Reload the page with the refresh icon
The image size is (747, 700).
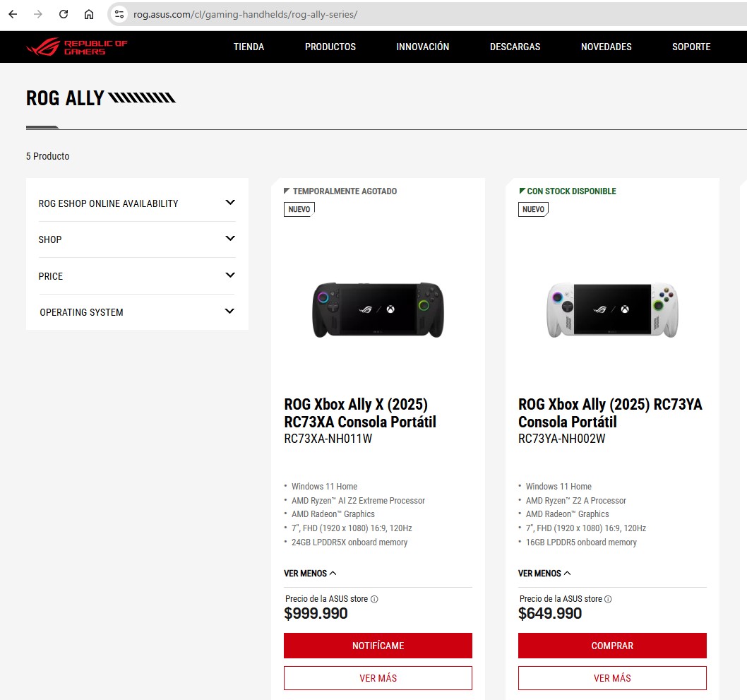point(64,14)
